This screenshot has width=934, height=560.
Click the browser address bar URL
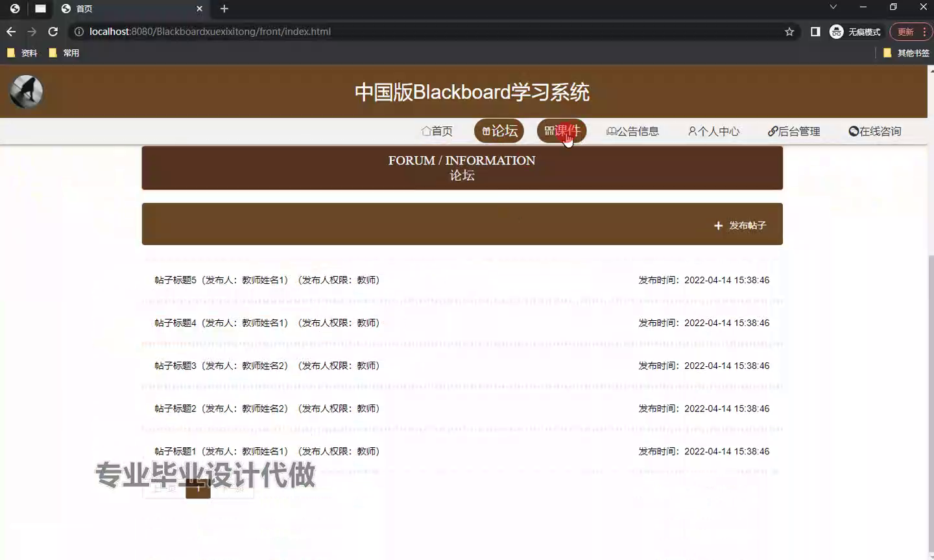click(210, 32)
